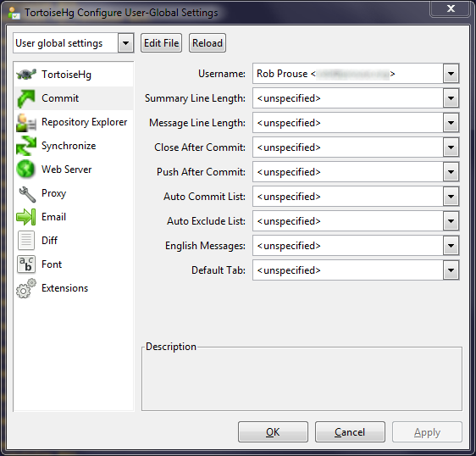
Task: Click the Message Line Length value field
Action: pos(348,123)
